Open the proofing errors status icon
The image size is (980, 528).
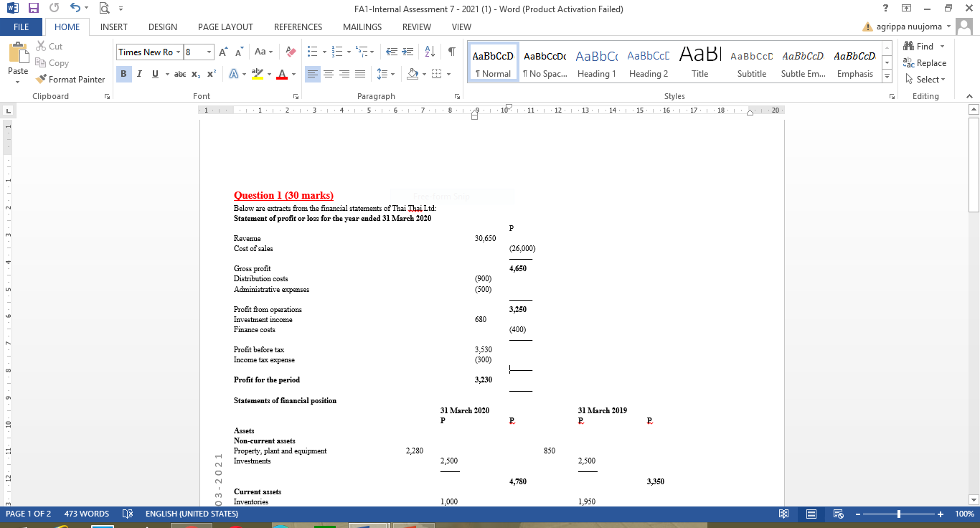tap(128, 514)
